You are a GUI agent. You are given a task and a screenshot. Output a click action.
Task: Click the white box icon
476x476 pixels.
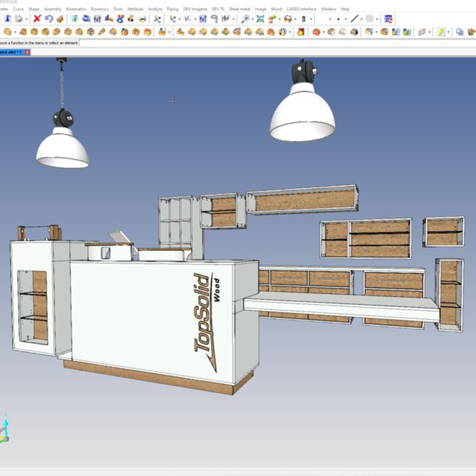pos(343,32)
